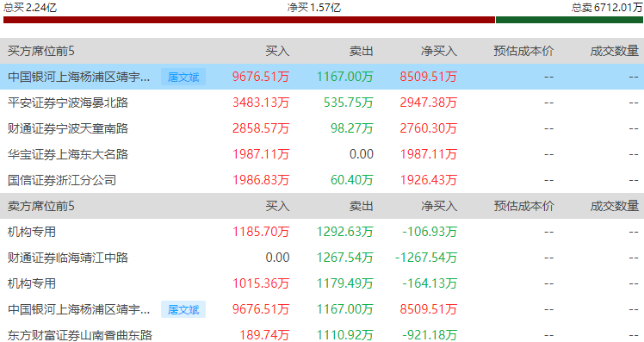Click the 净买 1.57亿 summary label

[x=314, y=8]
